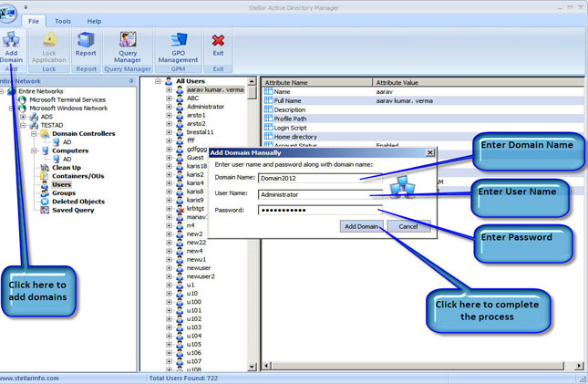Select the Entire Networks globe icon
Image resolution: width=588 pixels, height=384 pixels.
(12, 91)
